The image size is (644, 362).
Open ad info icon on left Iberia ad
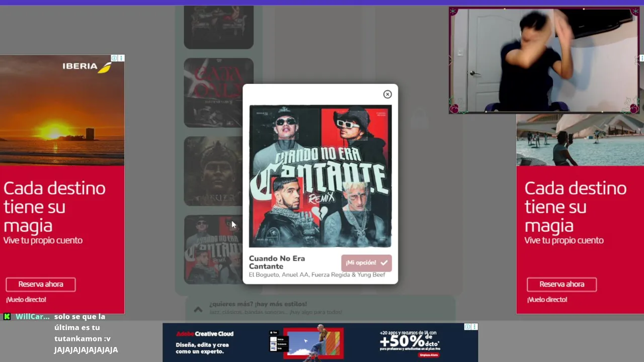pos(114,58)
